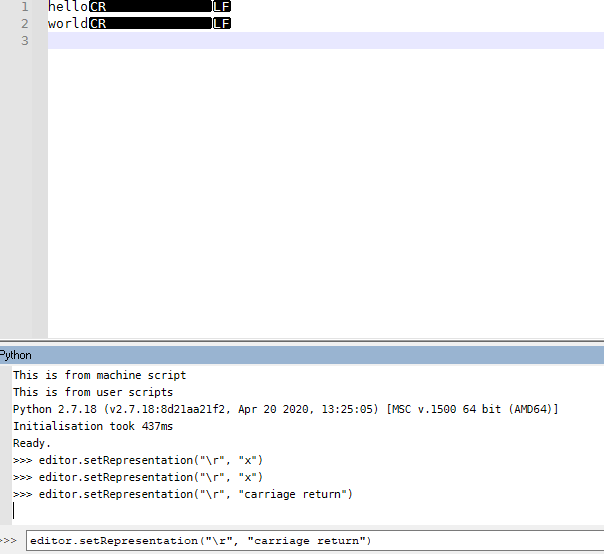Click the Python 2.7.18 version line
Viewport: 604px width, 554px height.
[285, 409]
